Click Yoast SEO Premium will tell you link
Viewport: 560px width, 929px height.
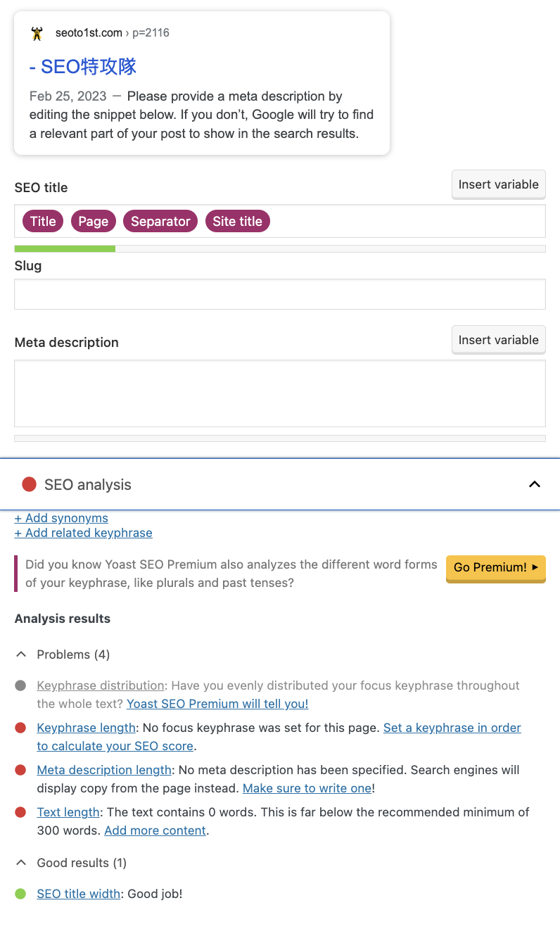[x=217, y=704]
